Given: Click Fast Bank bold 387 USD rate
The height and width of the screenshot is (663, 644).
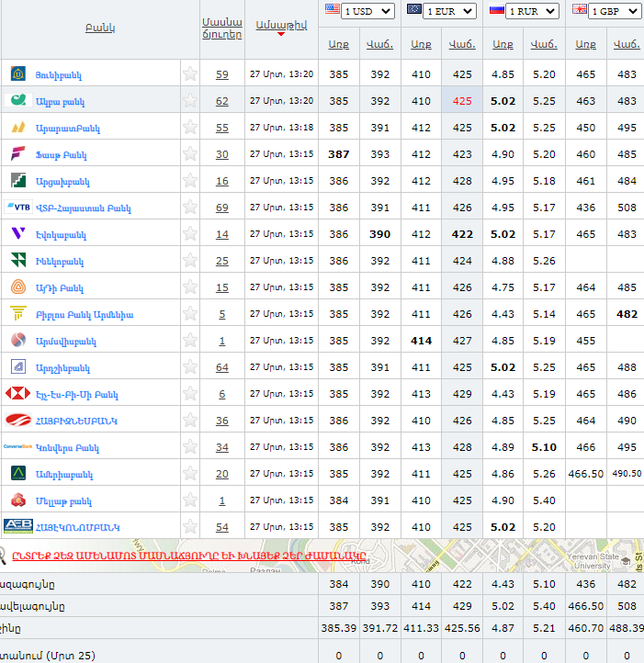Looking at the screenshot, I should point(338,154).
